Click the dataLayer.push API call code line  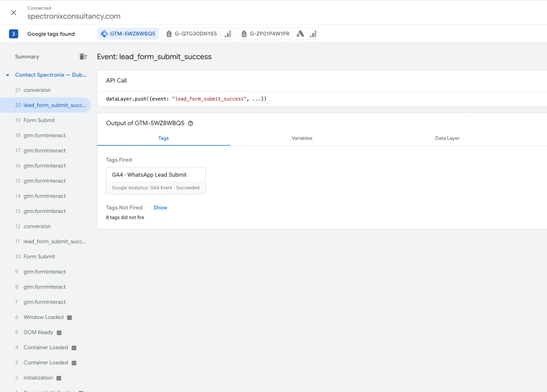click(x=186, y=99)
